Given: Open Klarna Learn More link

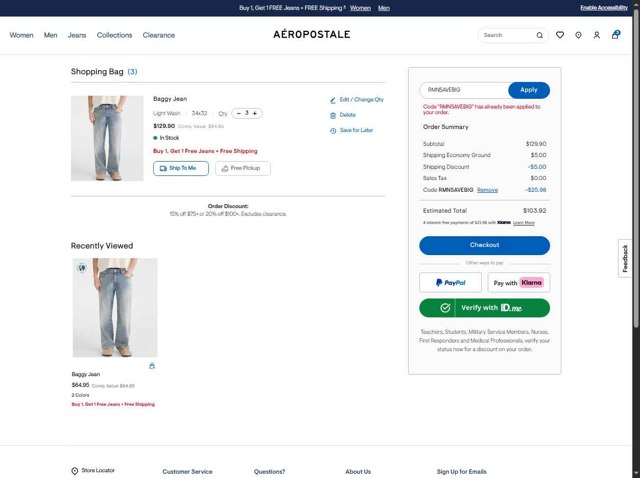Looking at the screenshot, I should [x=524, y=223].
